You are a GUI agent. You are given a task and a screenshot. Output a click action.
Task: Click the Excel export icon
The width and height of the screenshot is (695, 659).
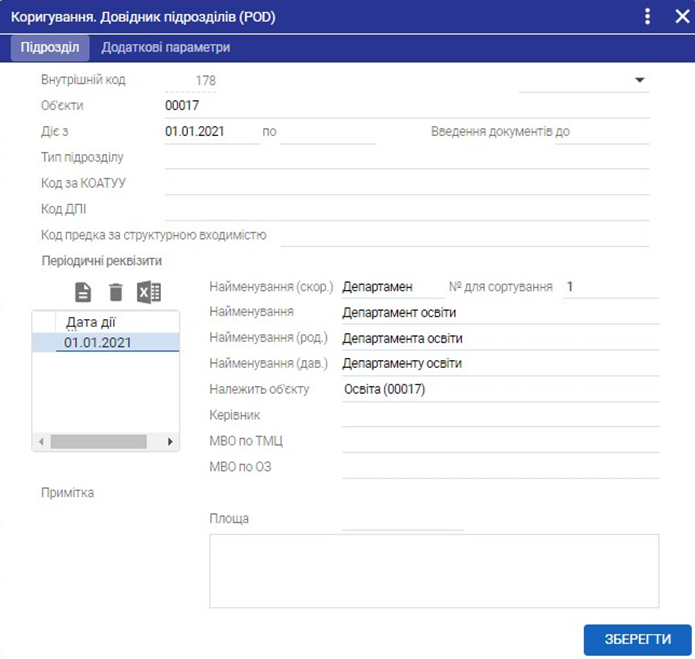point(149,292)
